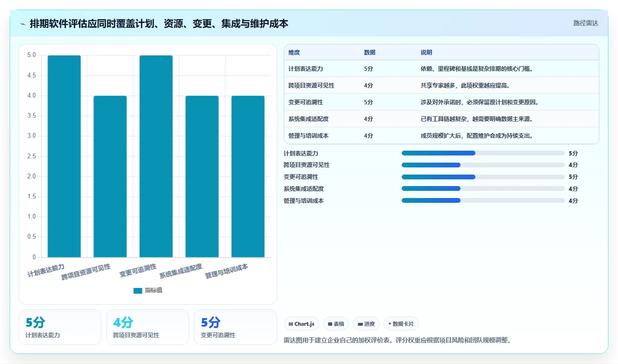Viewport: 618px width, 364px height.
Task: Open the 5分 变更可追溯性 data card
Action: click(236, 327)
